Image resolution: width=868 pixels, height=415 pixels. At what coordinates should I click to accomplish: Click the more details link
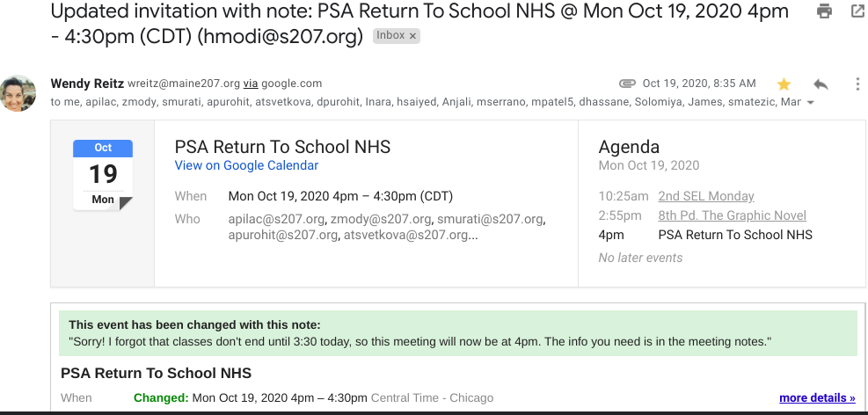point(817,398)
